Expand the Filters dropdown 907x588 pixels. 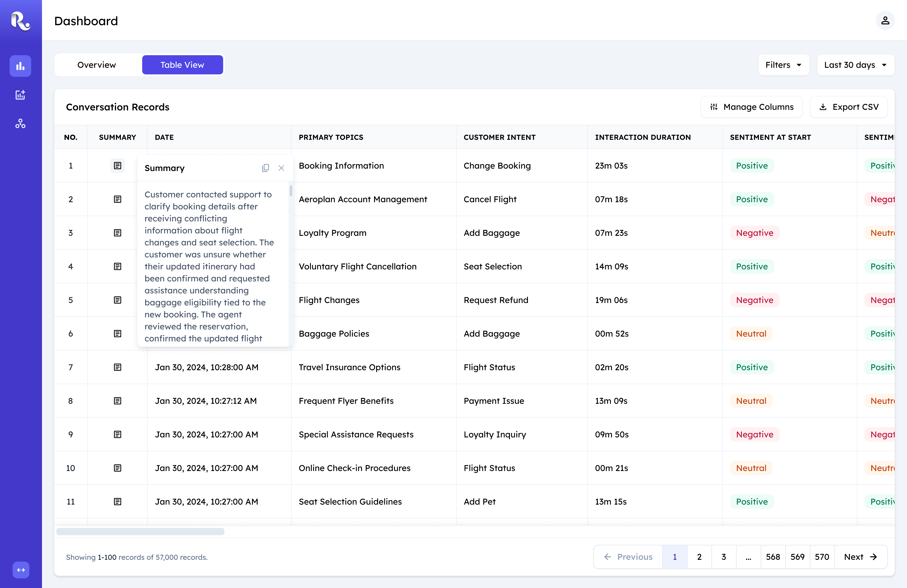(784, 65)
